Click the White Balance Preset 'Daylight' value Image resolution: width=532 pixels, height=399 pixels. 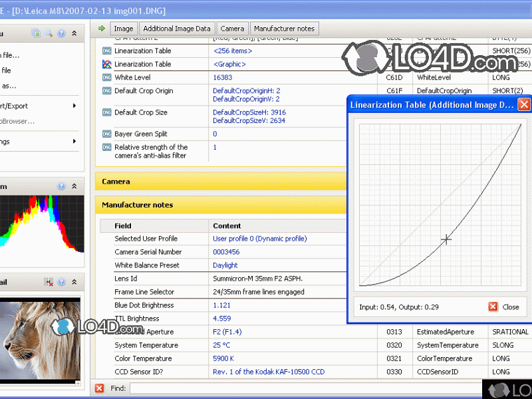225,265
